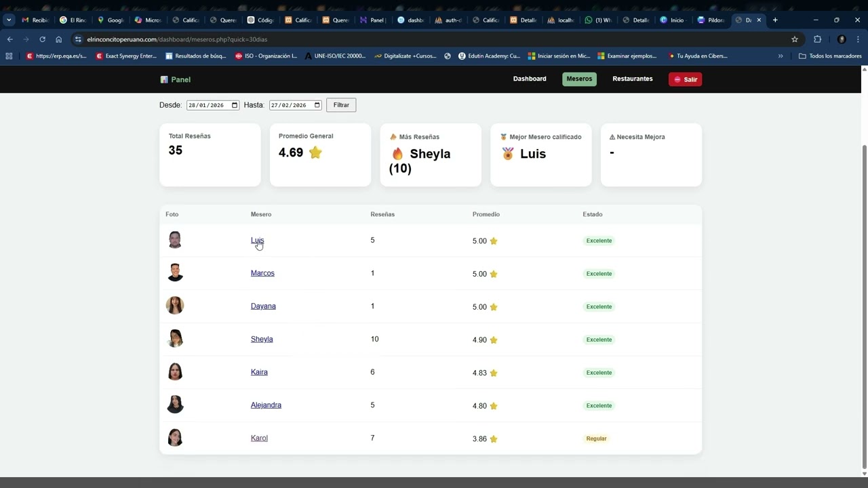The image size is (868, 488).
Task: Click the address bar URL
Action: pos(177,39)
